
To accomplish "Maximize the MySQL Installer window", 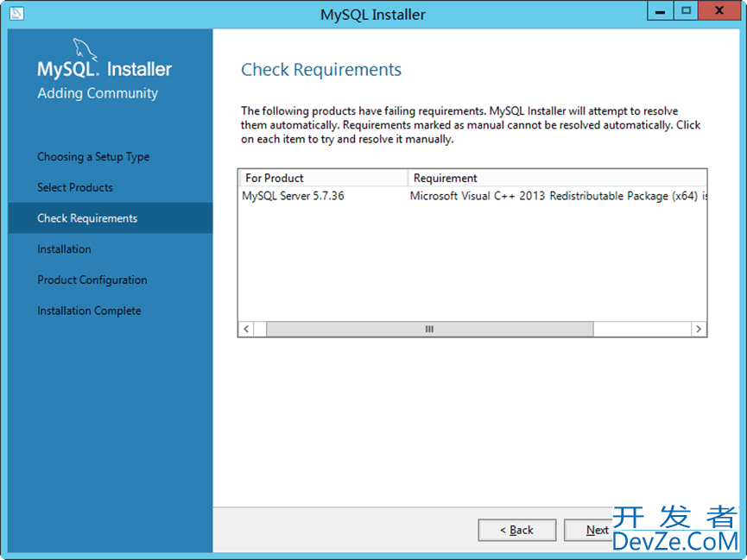I will click(x=686, y=10).
